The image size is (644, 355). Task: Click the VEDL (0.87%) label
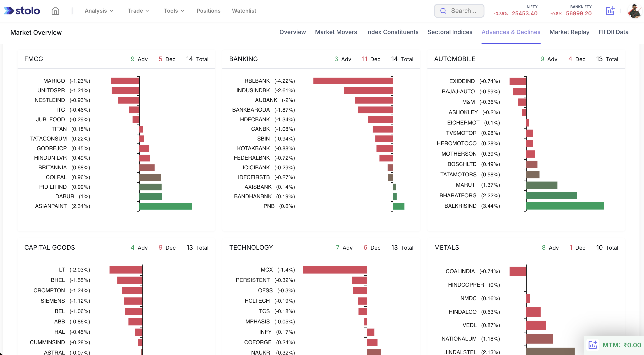[x=481, y=325]
